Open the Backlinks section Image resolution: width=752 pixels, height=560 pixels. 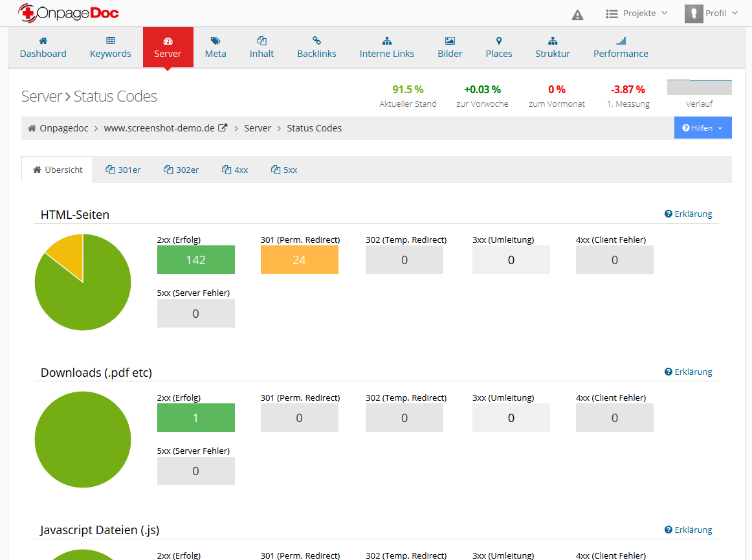[x=316, y=47]
